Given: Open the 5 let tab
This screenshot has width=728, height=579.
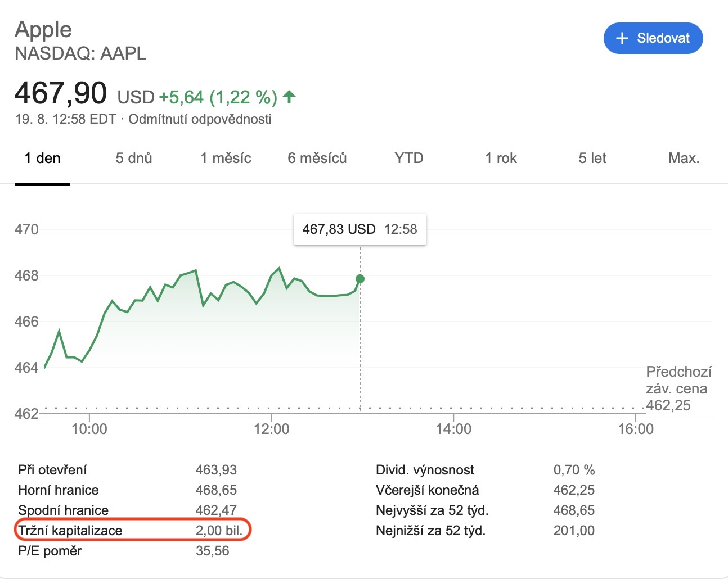Looking at the screenshot, I should click(592, 159).
